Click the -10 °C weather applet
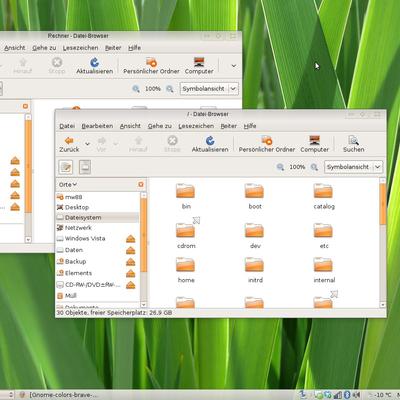This screenshot has height=400, width=400. point(380,395)
